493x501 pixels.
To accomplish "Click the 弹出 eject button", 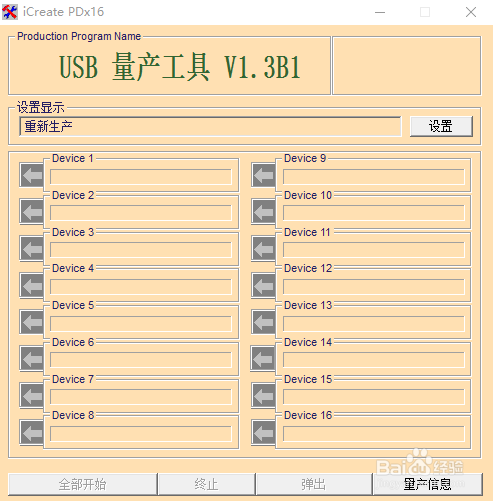I will pos(314,484).
